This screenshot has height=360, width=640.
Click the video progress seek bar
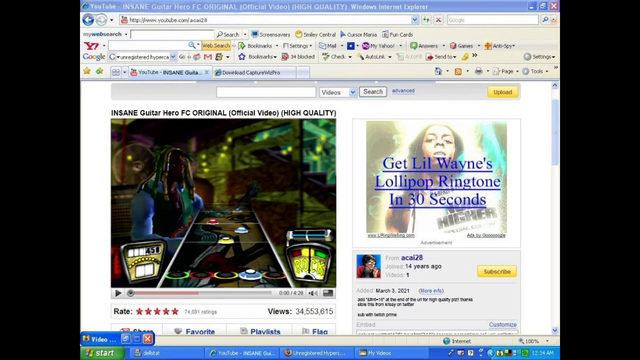click(200, 293)
